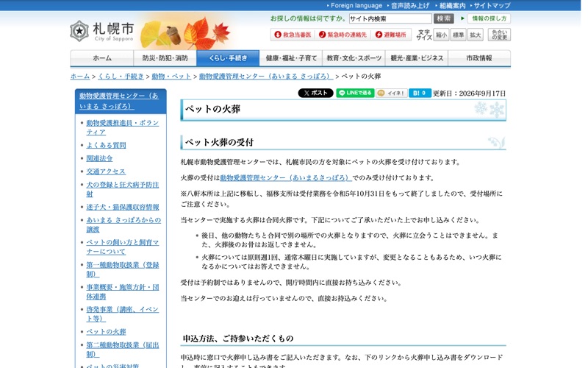
Task: Click 動物・ペット in the breadcrumb
Action: point(171,77)
